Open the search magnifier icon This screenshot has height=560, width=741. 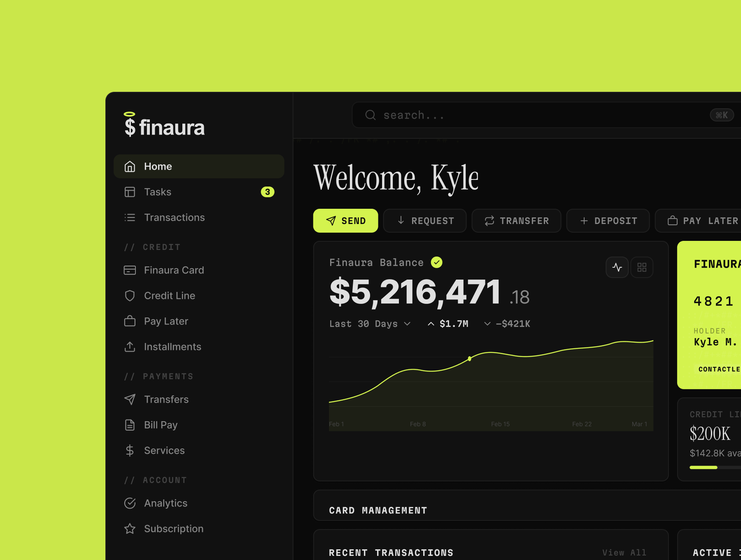point(370,115)
